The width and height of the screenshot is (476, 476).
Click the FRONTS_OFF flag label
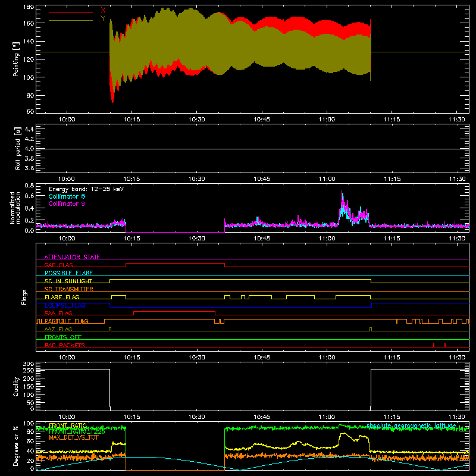tap(63, 337)
